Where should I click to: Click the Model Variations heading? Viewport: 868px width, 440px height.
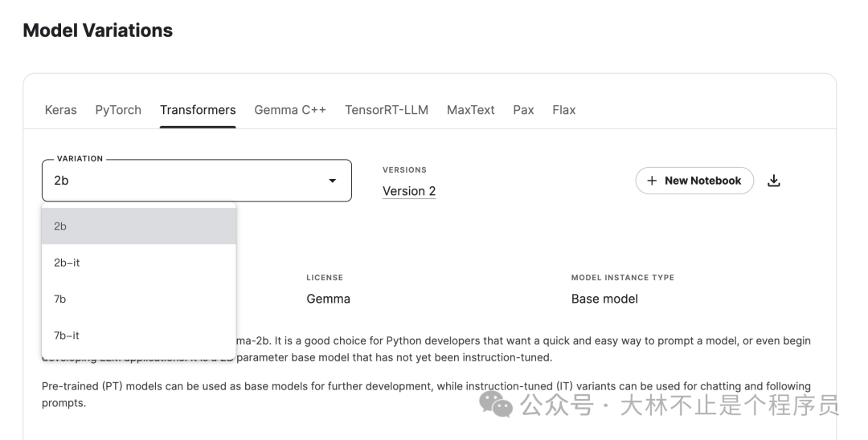coord(98,31)
